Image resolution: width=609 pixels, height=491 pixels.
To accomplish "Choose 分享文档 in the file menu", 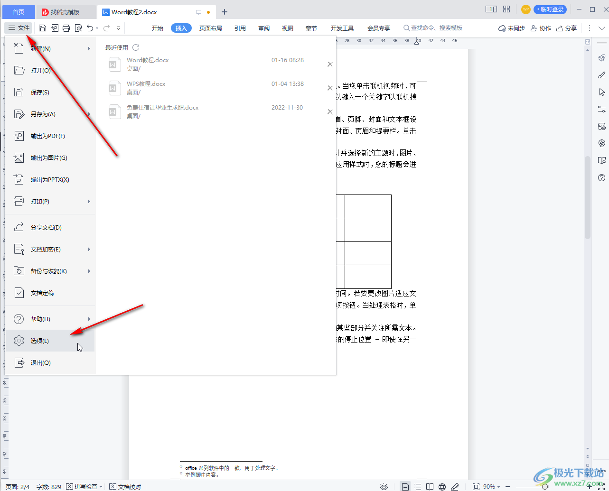I will click(x=51, y=227).
